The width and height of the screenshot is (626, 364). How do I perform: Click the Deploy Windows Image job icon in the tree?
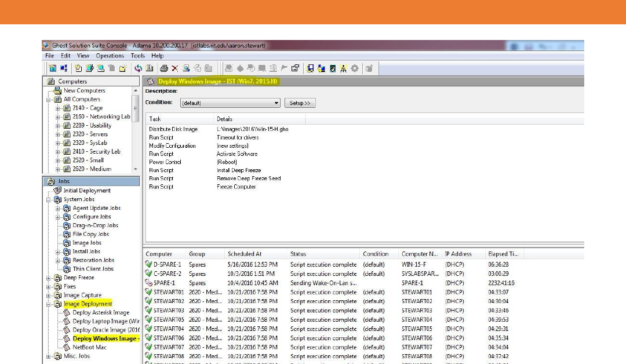coord(67,338)
